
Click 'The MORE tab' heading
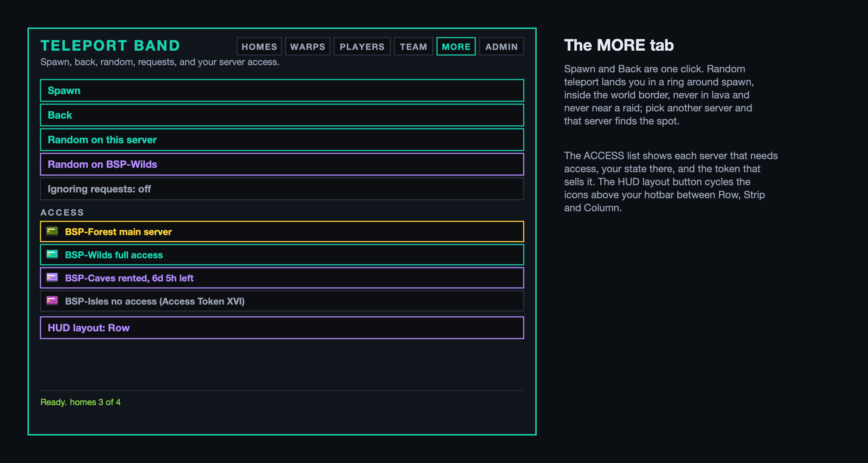click(x=619, y=45)
